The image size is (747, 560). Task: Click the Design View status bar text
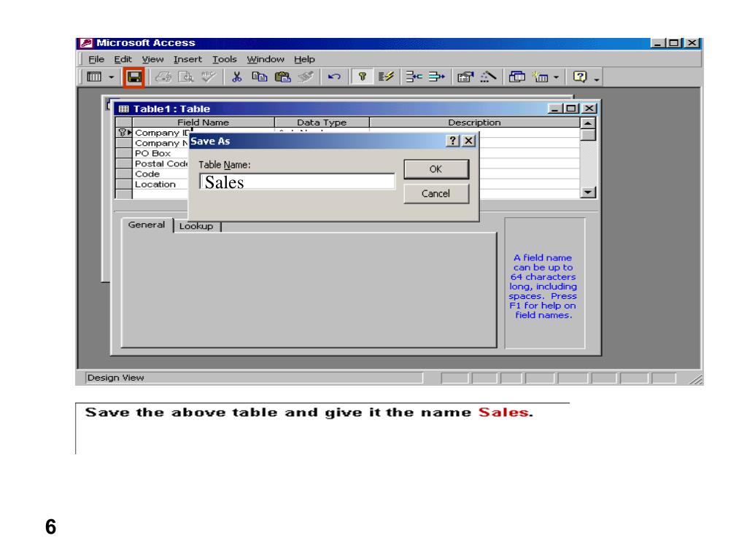(116, 378)
